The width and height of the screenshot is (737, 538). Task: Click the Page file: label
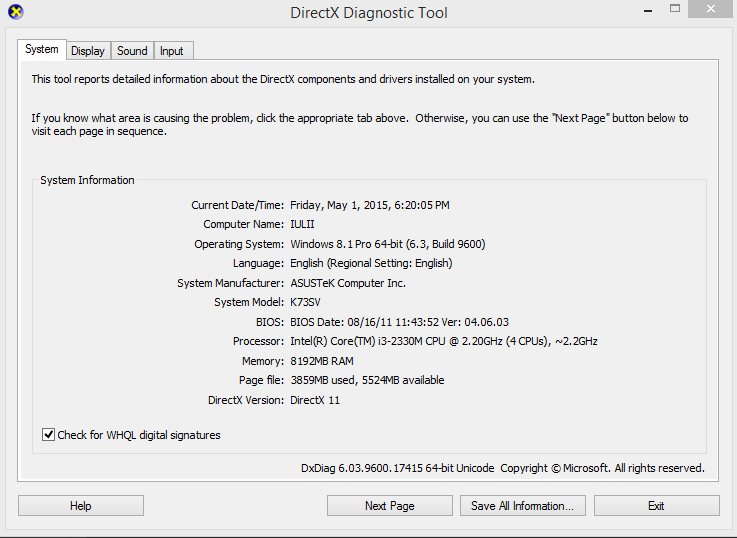[261, 380]
